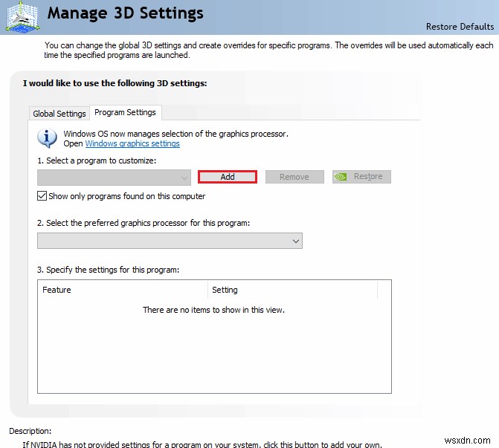Click the Description label at the bottom

(30, 430)
